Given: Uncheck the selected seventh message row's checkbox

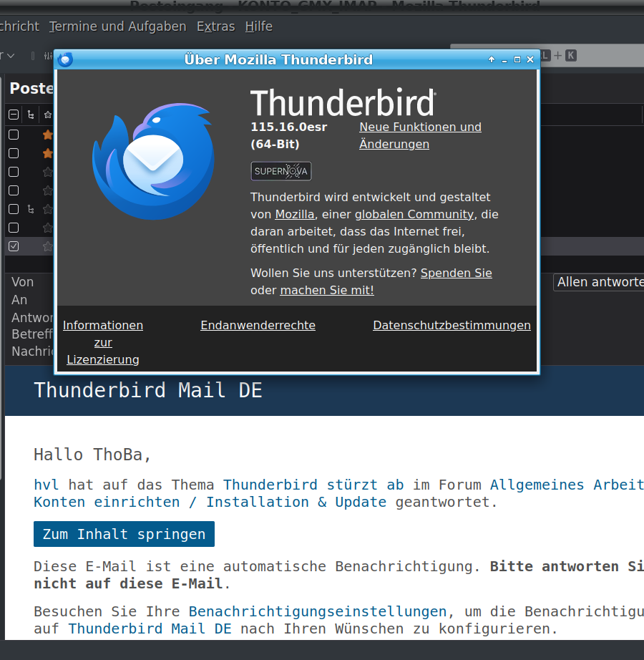Looking at the screenshot, I should click(x=14, y=246).
